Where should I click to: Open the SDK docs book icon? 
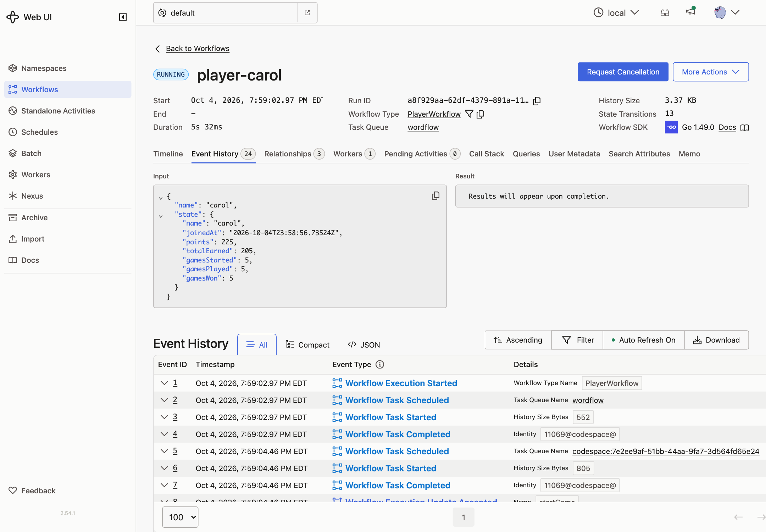[x=745, y=127]
